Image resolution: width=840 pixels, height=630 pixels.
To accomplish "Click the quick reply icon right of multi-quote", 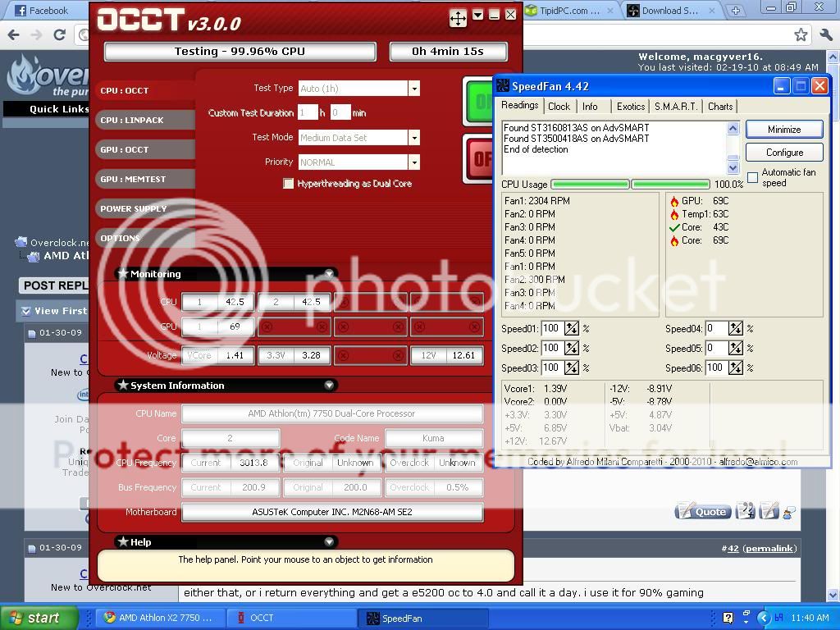I will tap(769, 511).
